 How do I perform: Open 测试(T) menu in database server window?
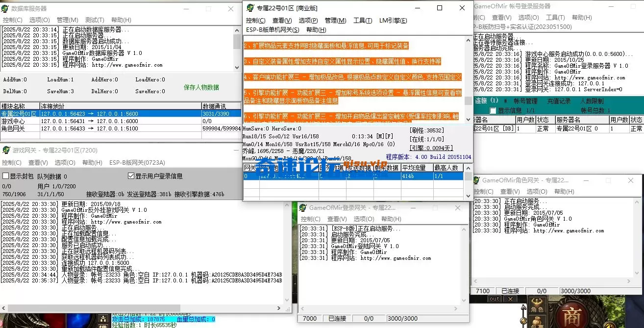pos(95,20)
